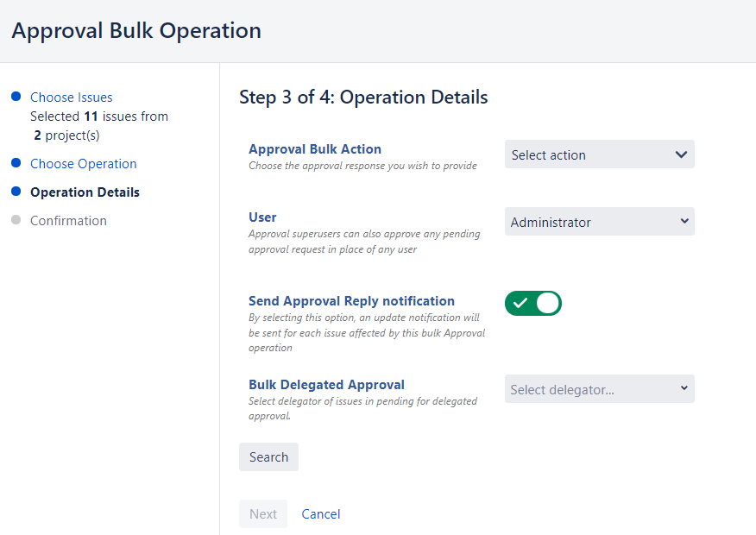The width and height of the screenshot is (756, 535).
Task: Select the Operation Details step
Action: pos(85,192)
